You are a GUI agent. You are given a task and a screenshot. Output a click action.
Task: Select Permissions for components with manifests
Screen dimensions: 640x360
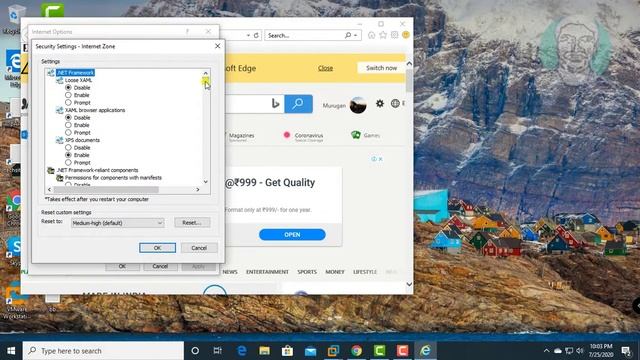113,178
